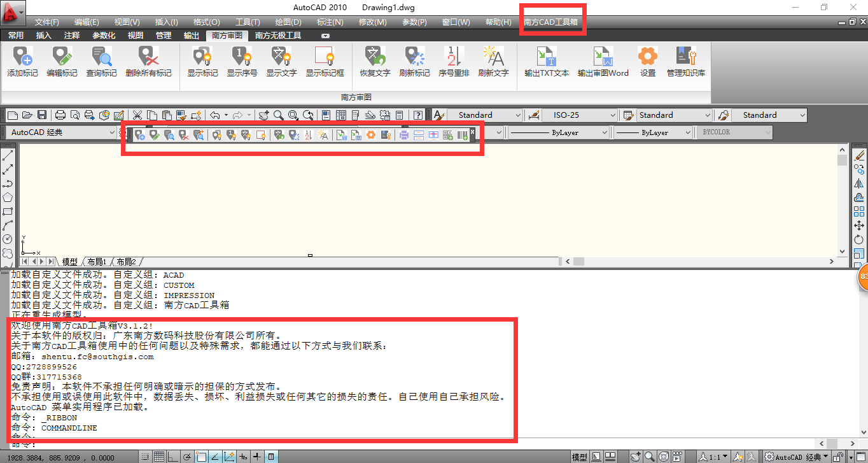Click the 序号重排 ribbon icon
The width and height of the screenshot is (868, 463).
pyautogui.click(x=454, y=61)
